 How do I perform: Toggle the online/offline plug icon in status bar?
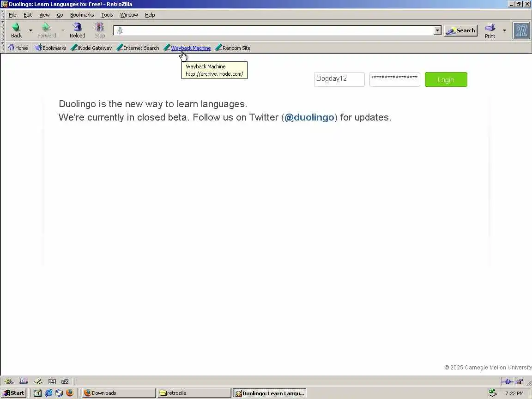[x=507, y=382]
